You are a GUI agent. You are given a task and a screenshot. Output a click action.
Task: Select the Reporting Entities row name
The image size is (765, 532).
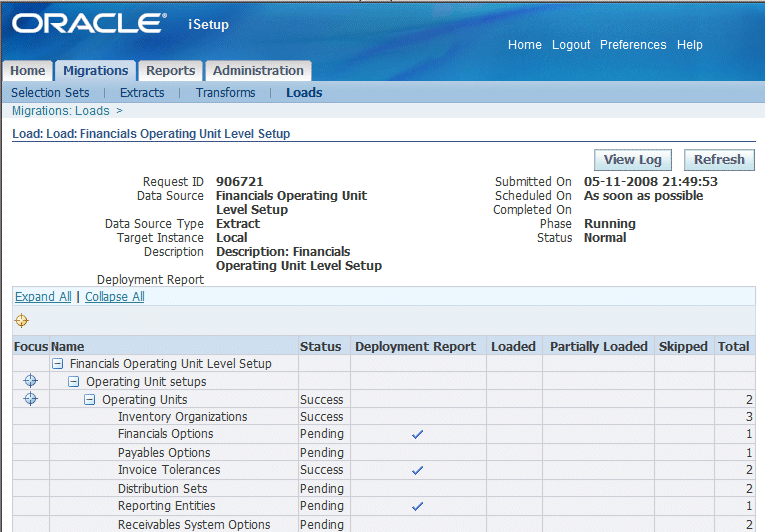[x=166, y=506]
